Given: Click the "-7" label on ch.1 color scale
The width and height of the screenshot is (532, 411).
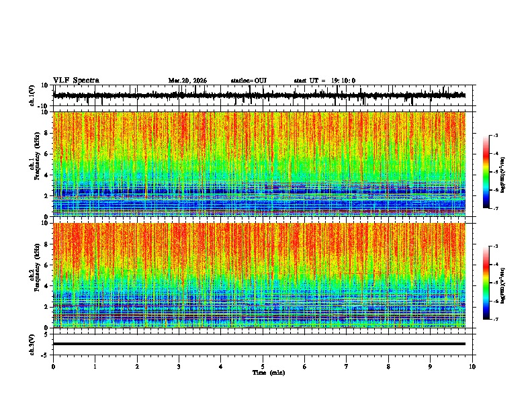Looking at the screenshot, I should coord(495,208).
